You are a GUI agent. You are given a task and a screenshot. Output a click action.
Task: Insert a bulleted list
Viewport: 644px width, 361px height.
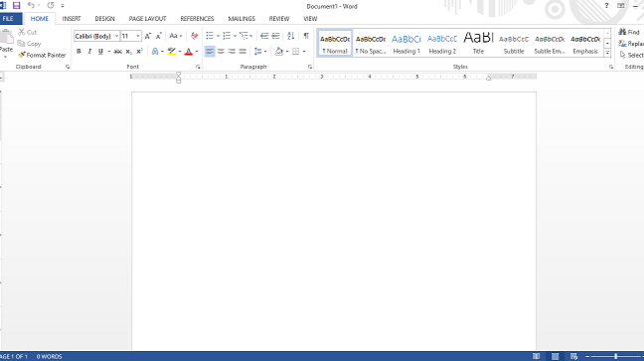click(210, 36)
